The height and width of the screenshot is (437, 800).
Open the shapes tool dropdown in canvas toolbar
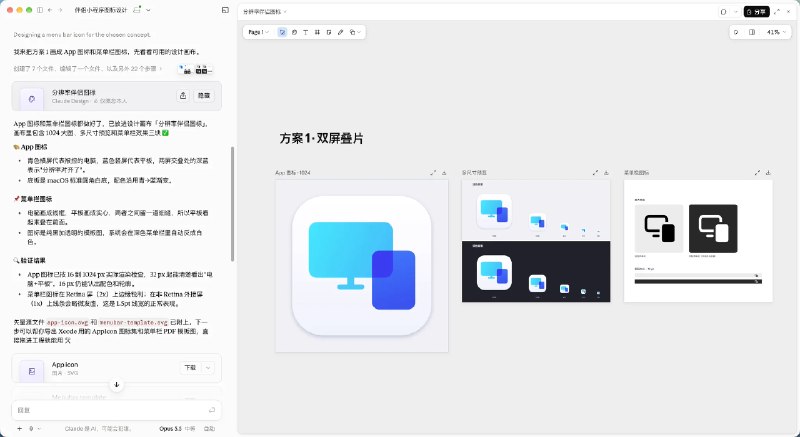355,32
